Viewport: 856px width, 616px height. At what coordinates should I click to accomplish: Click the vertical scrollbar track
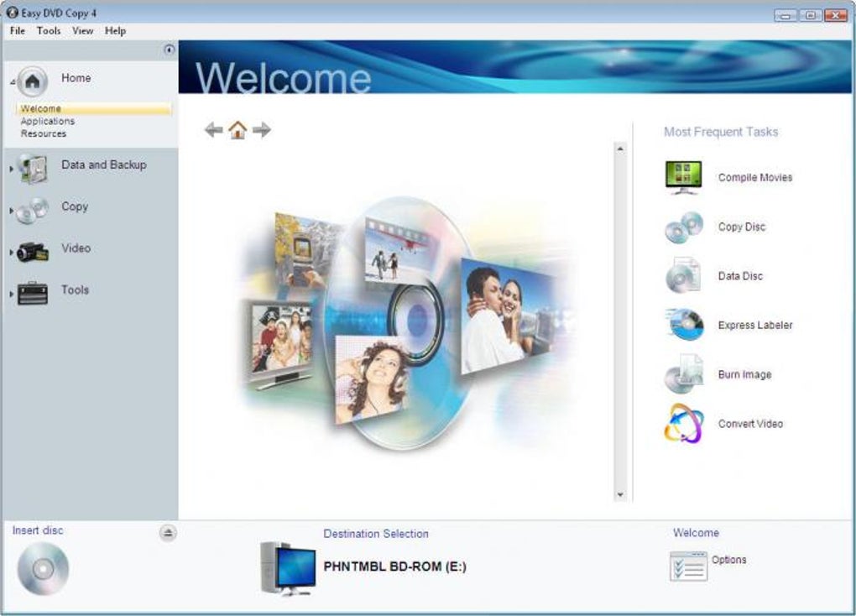pyautogui.click(x=620, y=321)
